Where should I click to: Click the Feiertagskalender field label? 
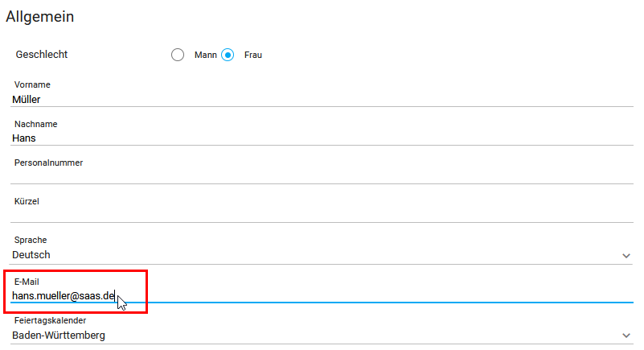(x=50, y=320)
